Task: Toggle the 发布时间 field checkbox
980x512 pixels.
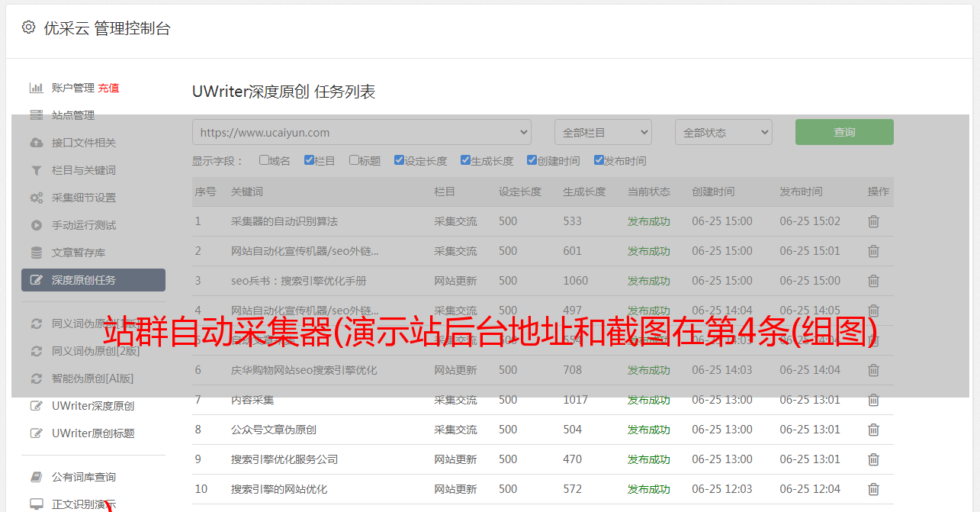Action: 598,160
